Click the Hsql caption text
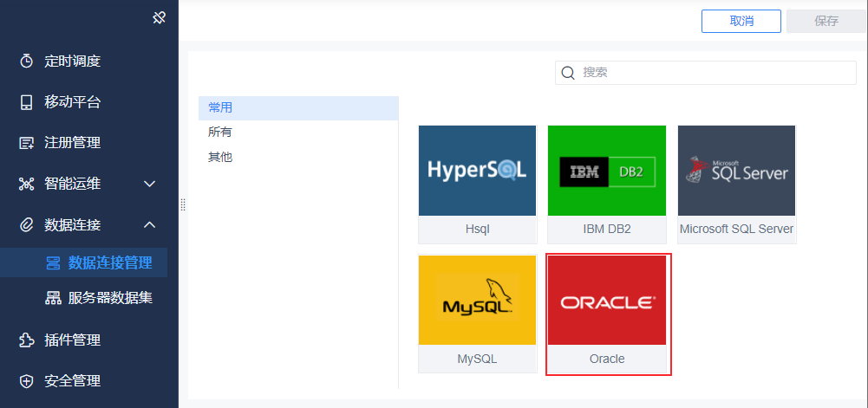The width and height of the screenshot is (868, 408). [477, 229]
